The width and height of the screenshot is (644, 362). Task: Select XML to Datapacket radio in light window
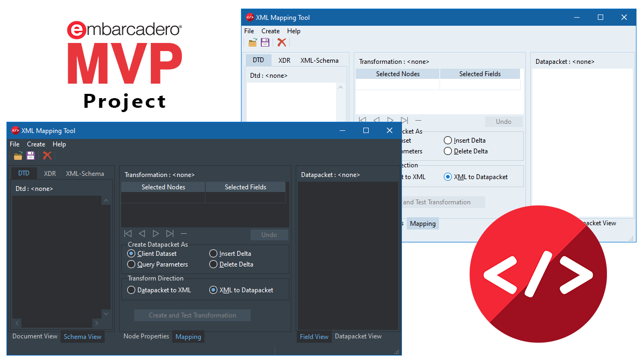(x=448, y=177)
